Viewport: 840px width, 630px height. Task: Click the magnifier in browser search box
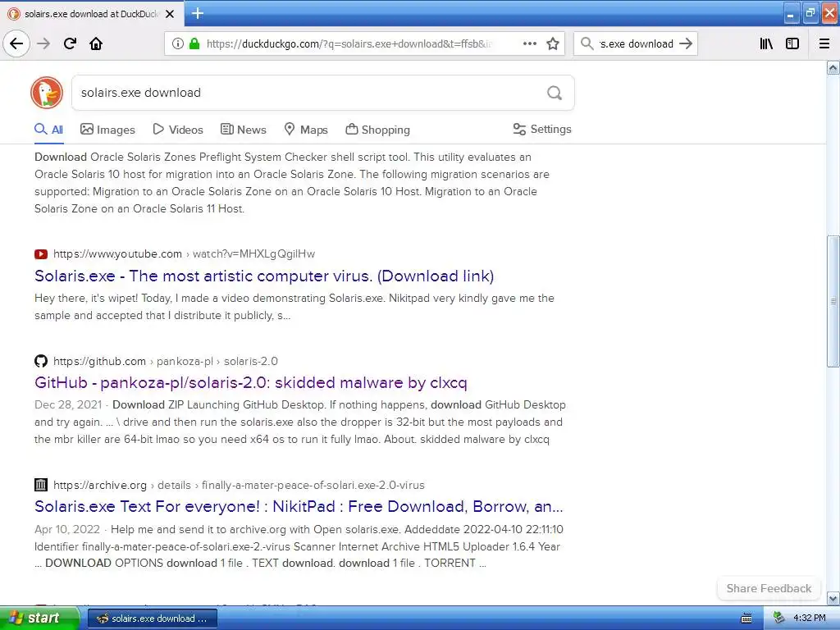click(587, 43)
